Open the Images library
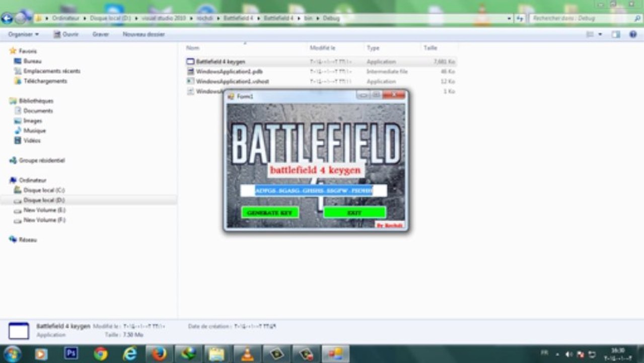 click(x=33, y=120)
